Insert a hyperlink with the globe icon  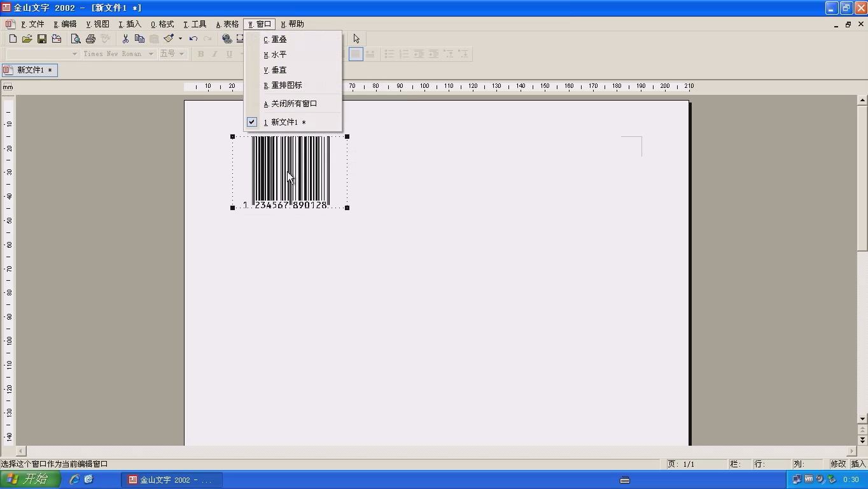pyautogui.click(x=227, y=39)
